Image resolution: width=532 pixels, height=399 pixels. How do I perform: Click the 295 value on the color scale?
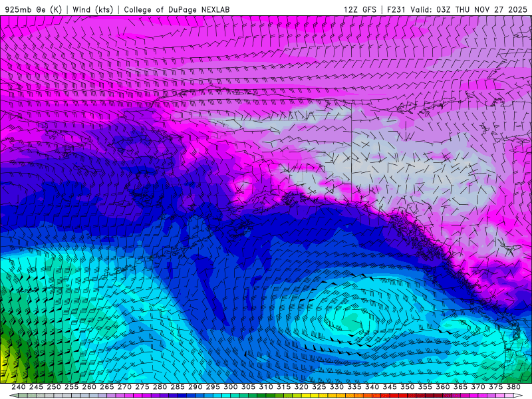(213, 387)
